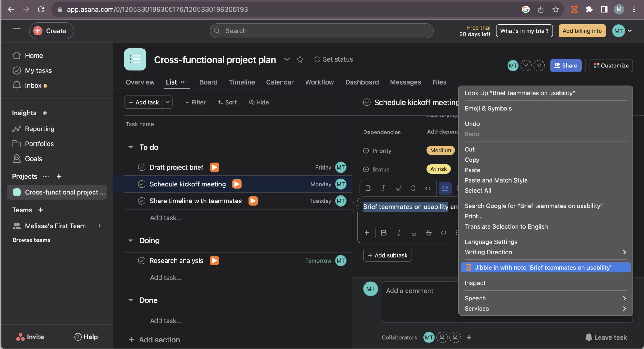Apply strikethrough in description toolbar
The width and height of the screenshot is (644, 349).
pos(413,188)
